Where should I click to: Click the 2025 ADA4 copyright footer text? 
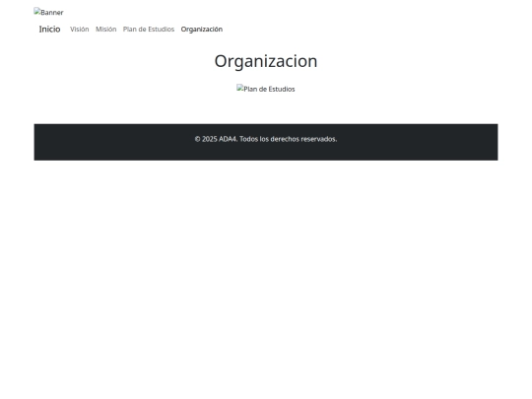(266, 139)
